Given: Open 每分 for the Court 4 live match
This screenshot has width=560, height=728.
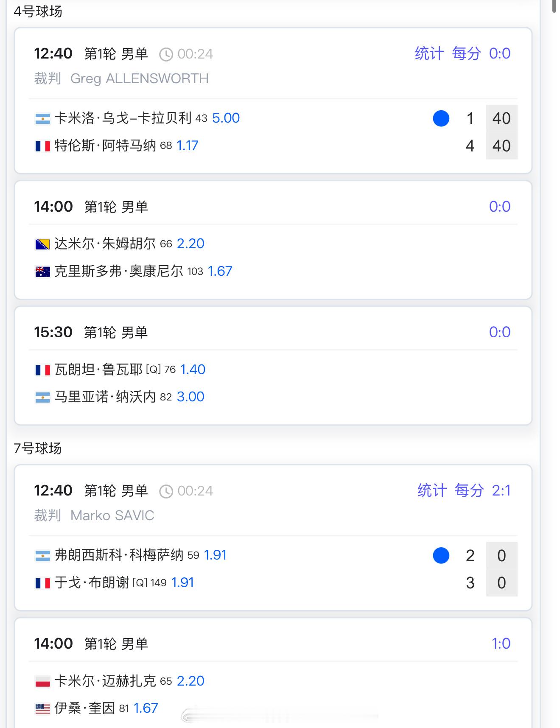Looking at the screenshot, I should 466,54.
